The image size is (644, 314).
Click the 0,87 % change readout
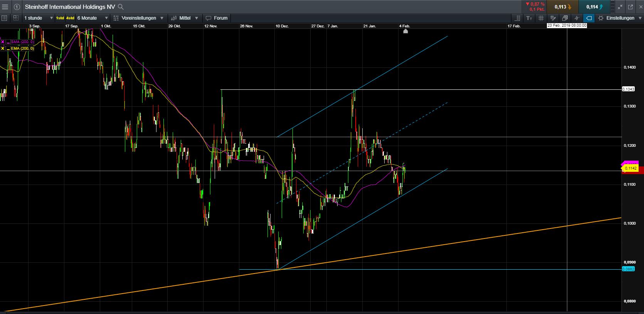pyautogui.click(x=535, y=4)
